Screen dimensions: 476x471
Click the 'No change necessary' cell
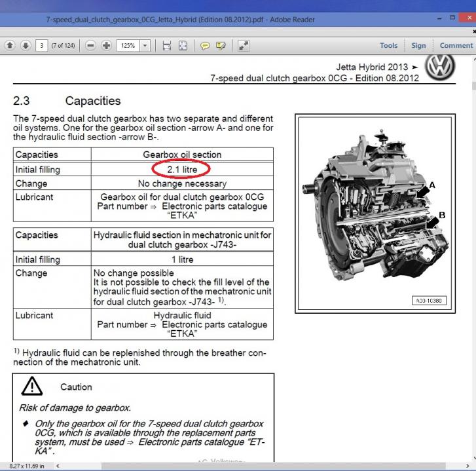(182, 183)
